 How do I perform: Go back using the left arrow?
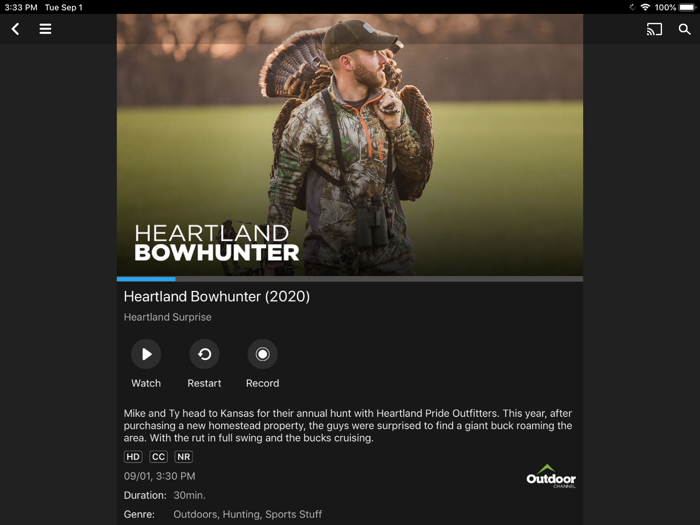pyautogui.click(x=15, y=29)
